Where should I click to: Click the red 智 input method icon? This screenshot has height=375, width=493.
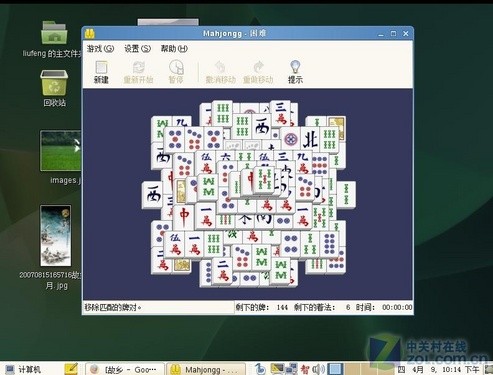point(305,369)
